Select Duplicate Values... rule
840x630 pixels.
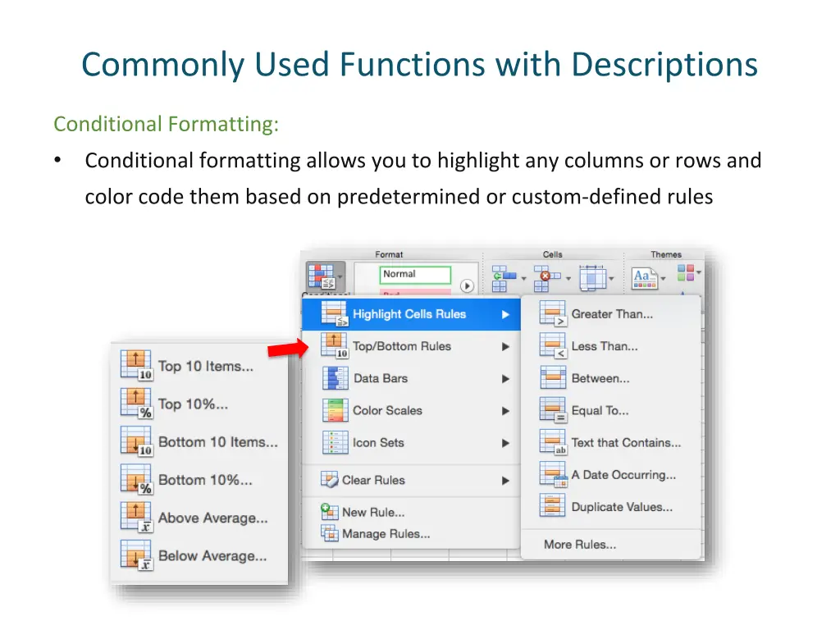(x=611, y=507)
